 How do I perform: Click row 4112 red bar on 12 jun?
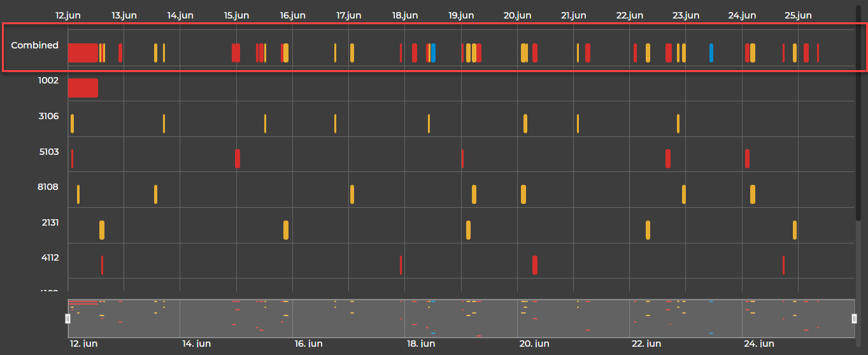[x=102, y=265]
